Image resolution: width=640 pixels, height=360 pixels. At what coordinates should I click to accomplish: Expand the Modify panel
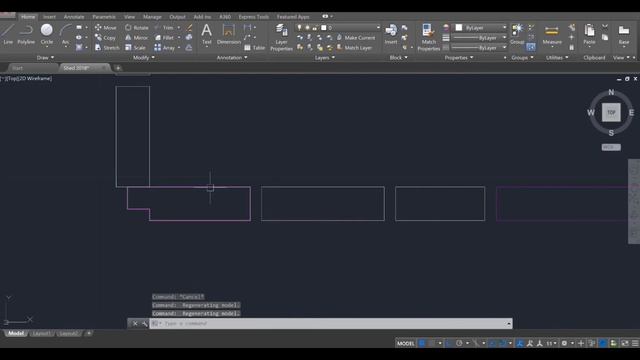(144, 58)
